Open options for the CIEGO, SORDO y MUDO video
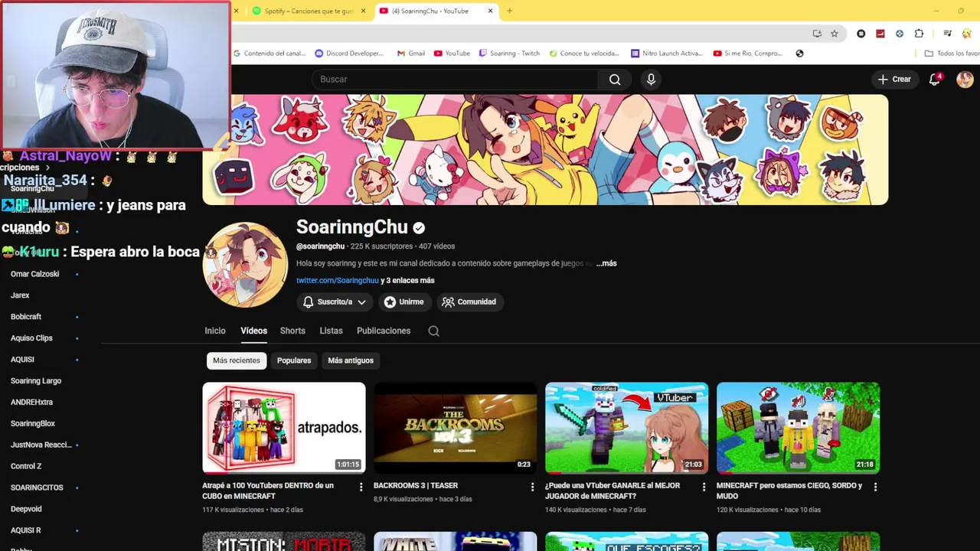 875,487
